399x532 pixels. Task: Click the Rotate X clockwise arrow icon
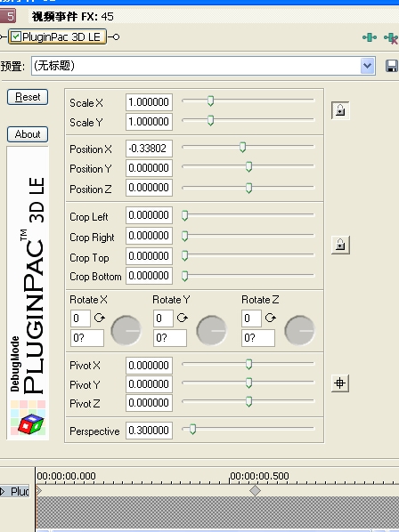tap(100, 318)
